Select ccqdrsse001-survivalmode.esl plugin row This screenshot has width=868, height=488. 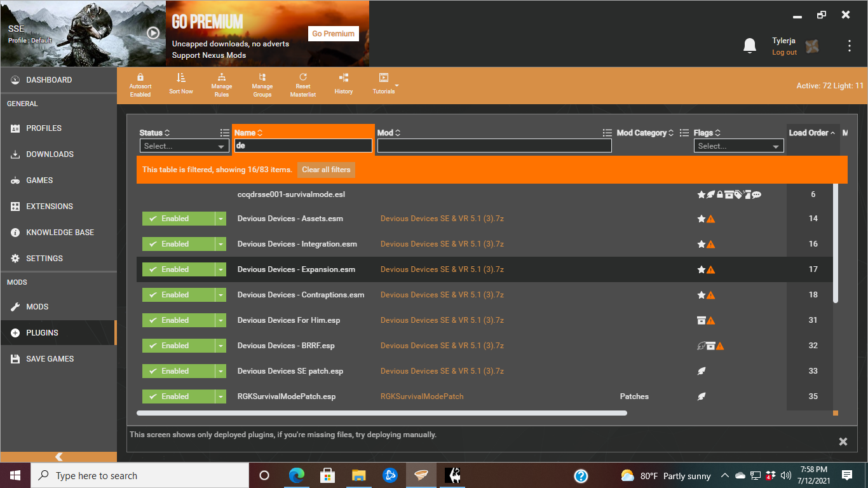pyautogui.click(x=484, y=194)
